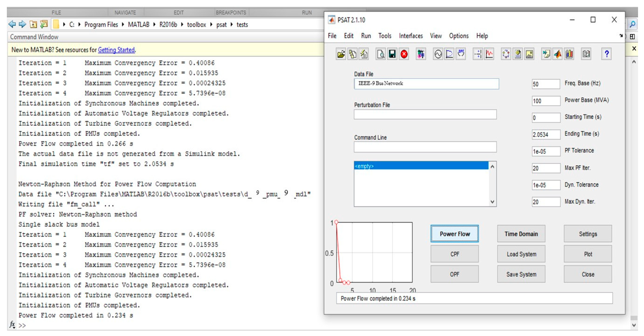Click the open data file folder icon
Viewport: 644px width, 336px height.
[341, 54]
